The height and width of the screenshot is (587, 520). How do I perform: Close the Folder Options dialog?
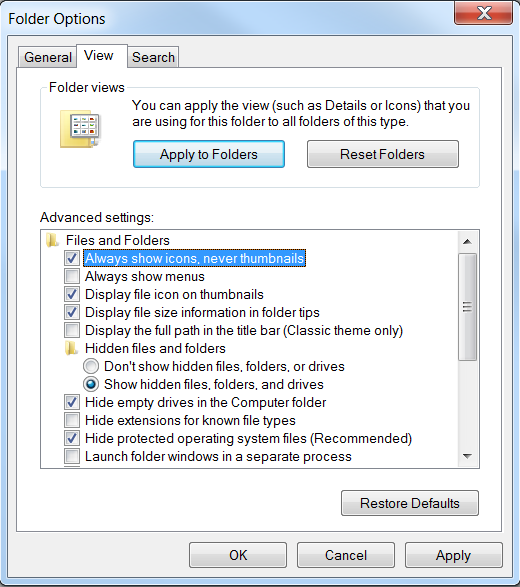(x=484, y=13)
